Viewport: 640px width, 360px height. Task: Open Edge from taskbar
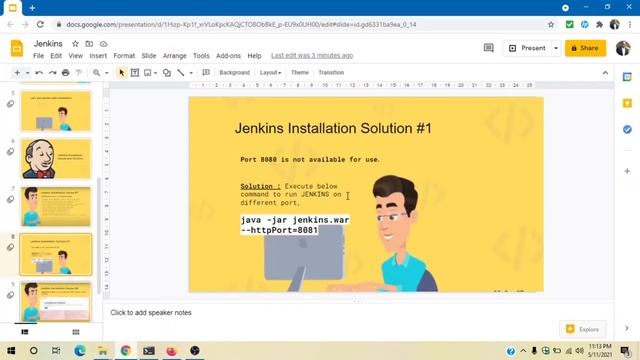point(80,351)
